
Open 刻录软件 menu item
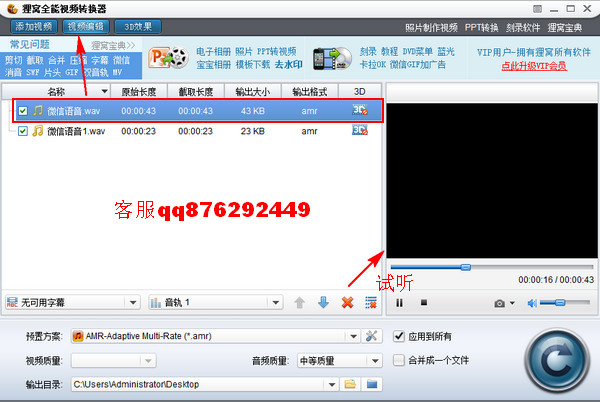[x=523, y=28]
